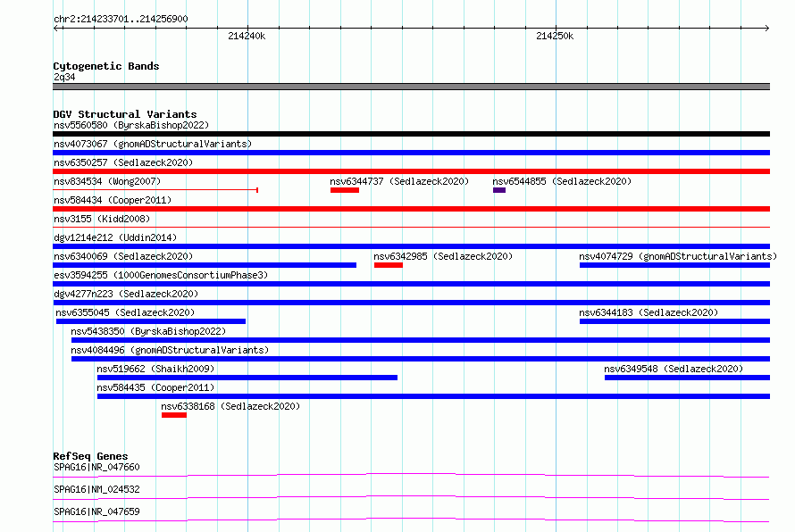Click the 214250k ruler position label

[555, 36]
